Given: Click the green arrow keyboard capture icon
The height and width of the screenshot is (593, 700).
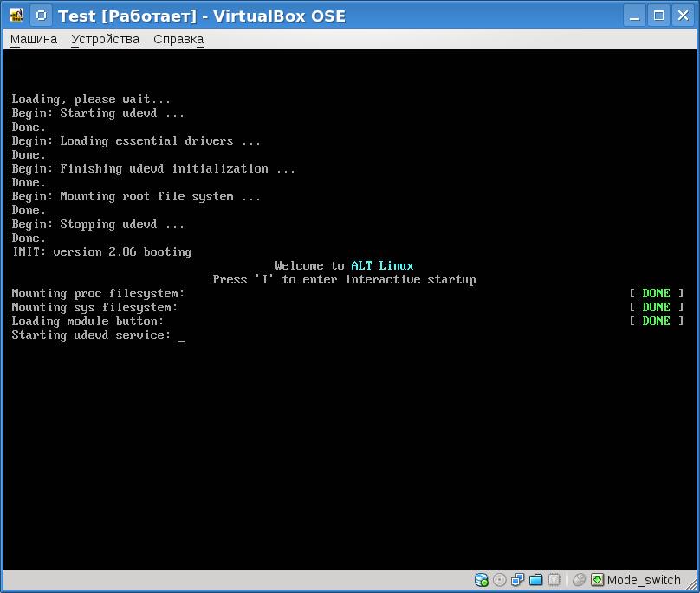Looking at the screenshot, I should coord(598,580).
